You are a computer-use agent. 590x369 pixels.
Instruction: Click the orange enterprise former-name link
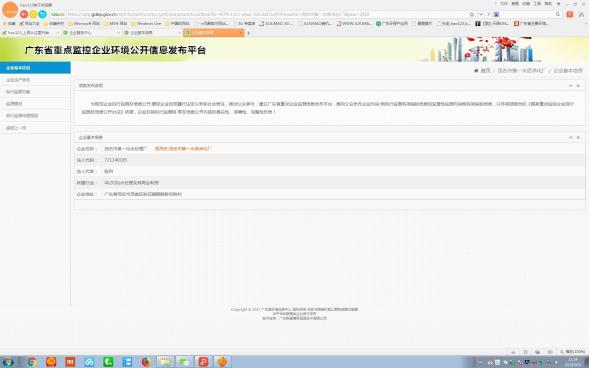tap(183, 149)
